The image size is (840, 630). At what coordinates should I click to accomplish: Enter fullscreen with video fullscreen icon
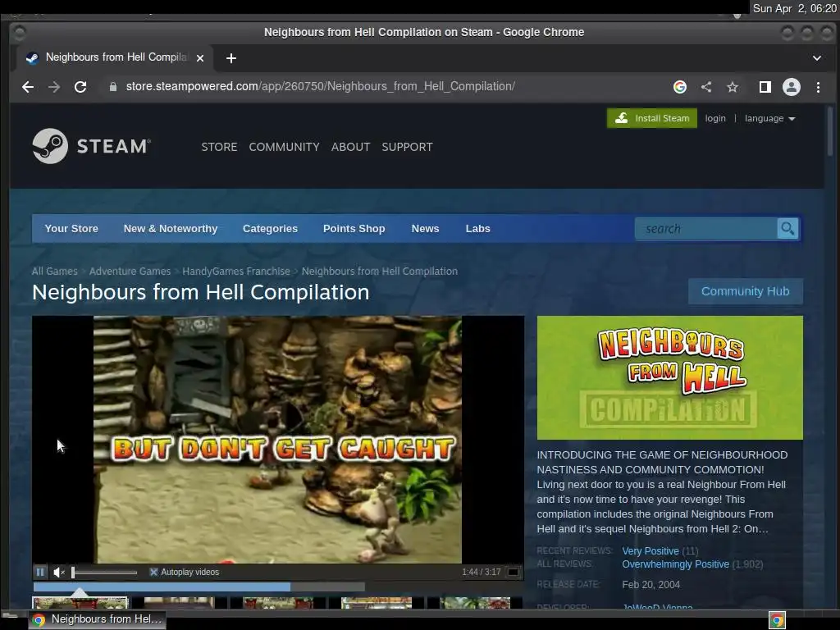pos(514,572)
